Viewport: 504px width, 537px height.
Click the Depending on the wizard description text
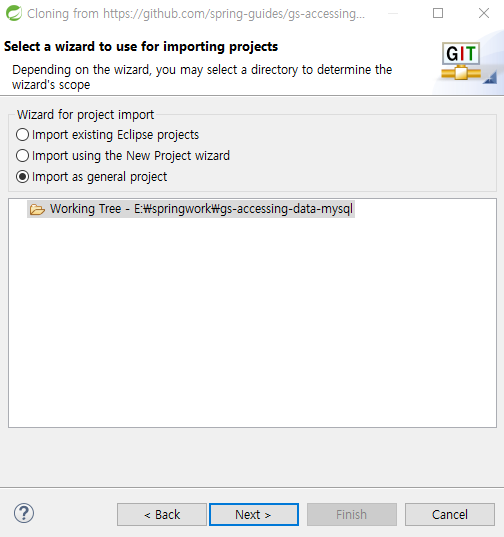202,77
